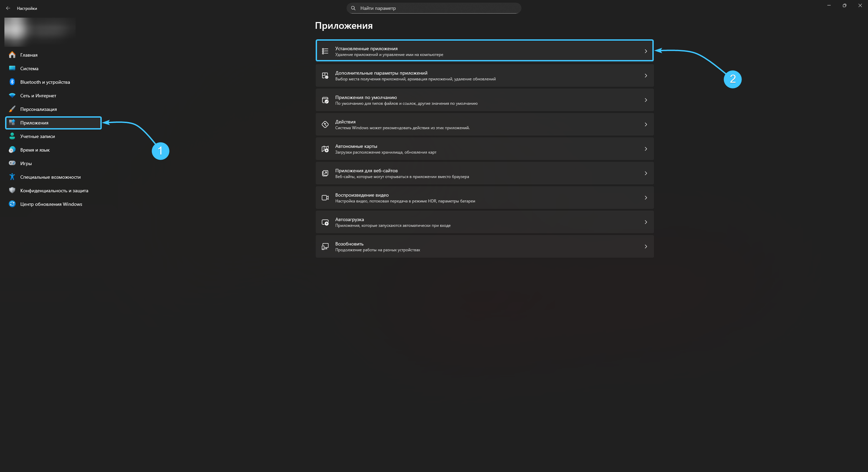Click the Offline maps icon
Viewport: 868px width, 472px height.
tap(325, 149)
